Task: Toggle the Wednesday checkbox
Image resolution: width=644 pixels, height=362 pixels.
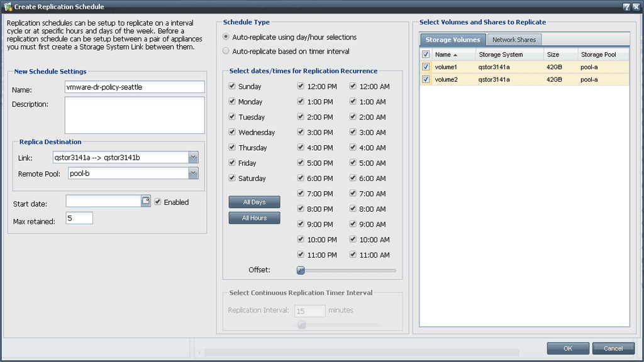Action: 233,132
